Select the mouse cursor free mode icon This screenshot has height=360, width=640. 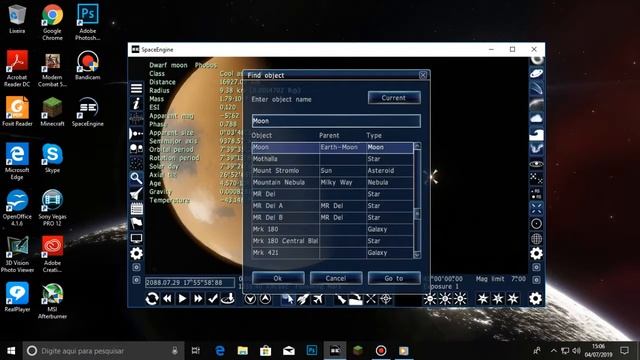pos(287,299)
